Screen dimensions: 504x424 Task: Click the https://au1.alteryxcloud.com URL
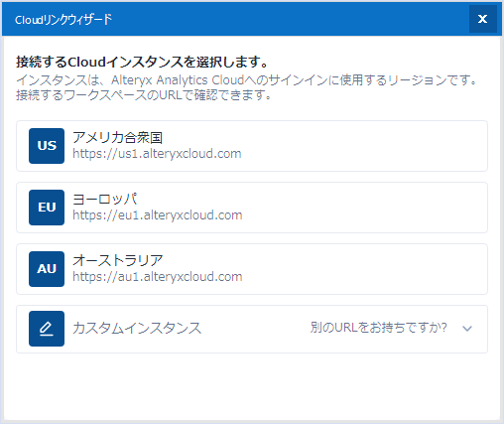tap(158, 277)
